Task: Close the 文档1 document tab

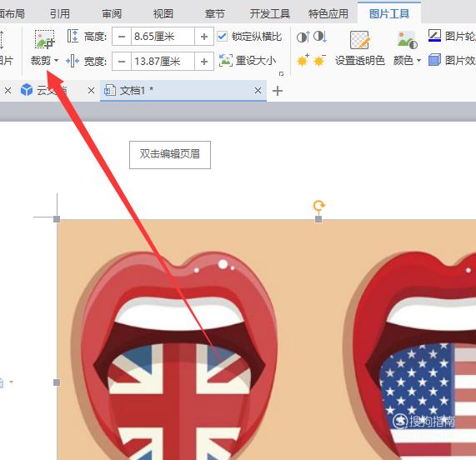Action: pyautogui.click(x=258, y=91)
